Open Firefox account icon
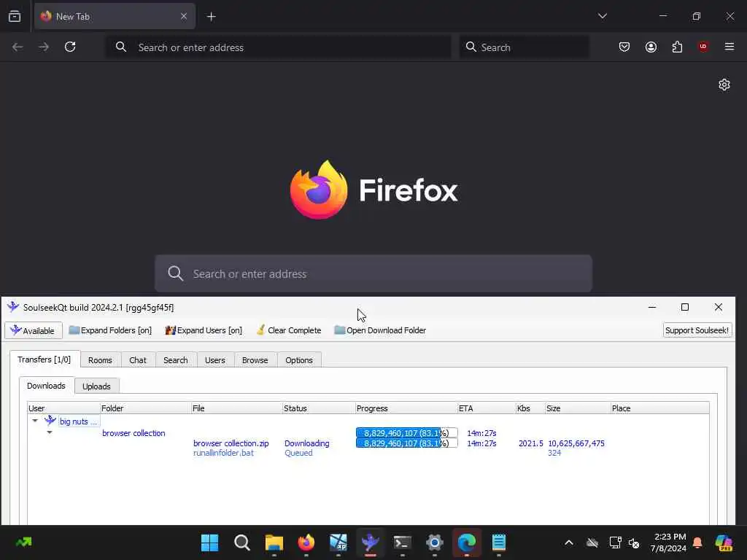This screenshot has height=560, width=747. click(x=651, y=47)
